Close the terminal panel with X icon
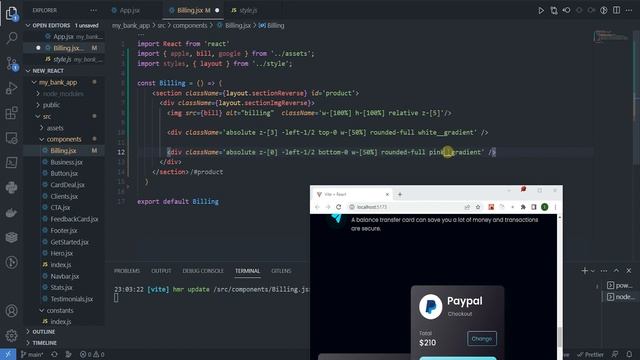640x360 pixels. [629, 271]
